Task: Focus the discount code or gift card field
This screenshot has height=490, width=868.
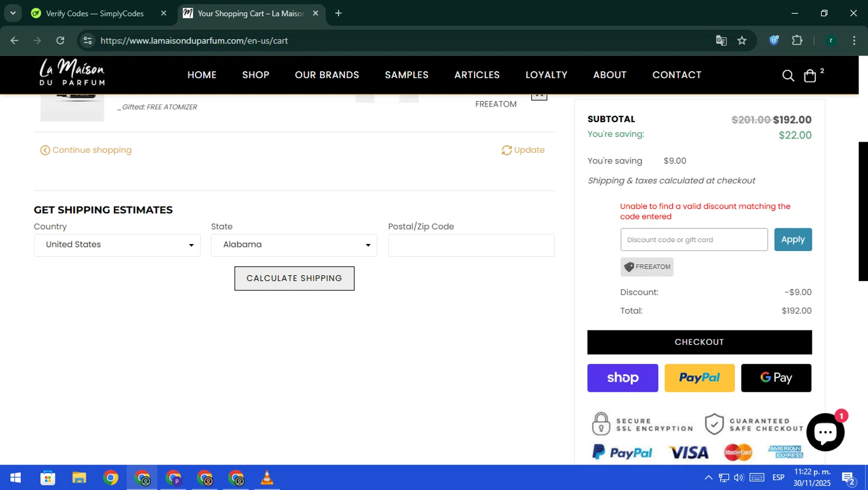Action: click(694, 240)
